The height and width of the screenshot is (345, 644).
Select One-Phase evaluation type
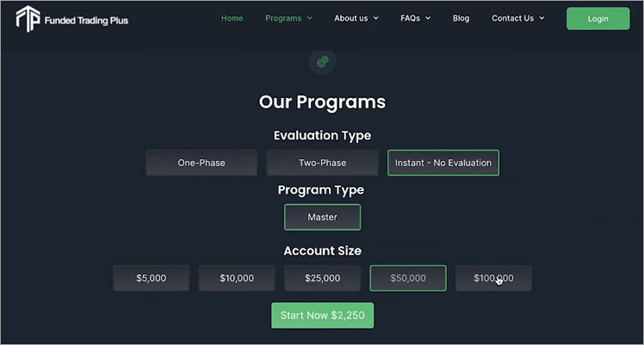tap(201, 163)
